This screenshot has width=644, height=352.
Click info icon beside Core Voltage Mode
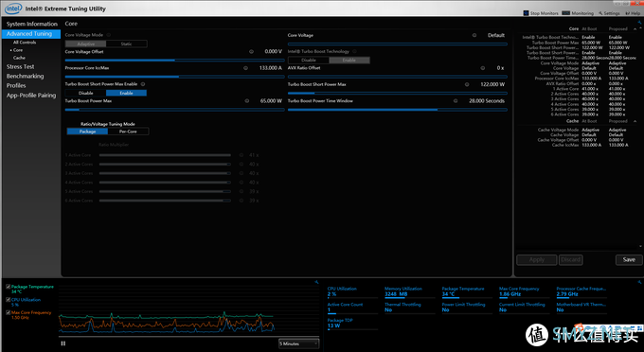tap(109, 35)
